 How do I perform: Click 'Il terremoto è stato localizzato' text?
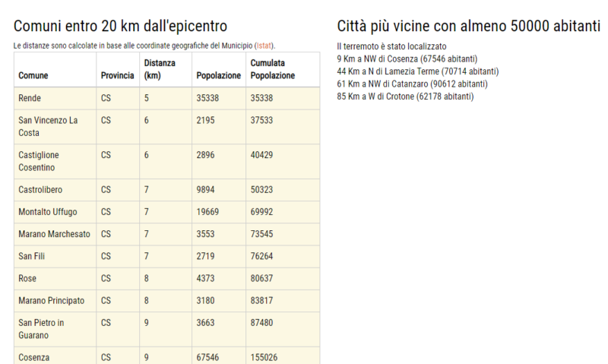click(391, 46)
